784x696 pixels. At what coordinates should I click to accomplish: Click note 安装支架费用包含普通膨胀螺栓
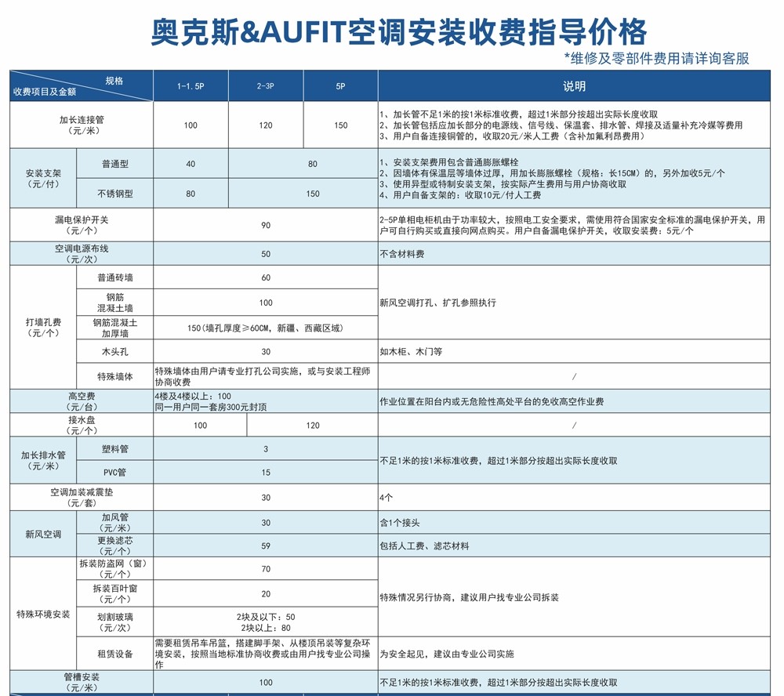(449, 162)
